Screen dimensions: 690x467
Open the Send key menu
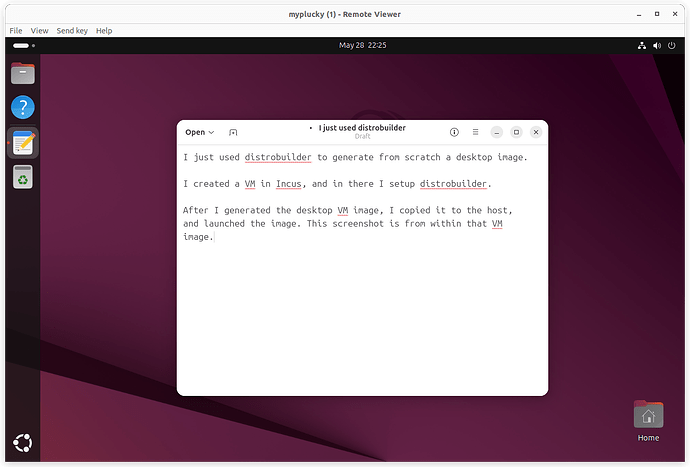tap(72, 30)
